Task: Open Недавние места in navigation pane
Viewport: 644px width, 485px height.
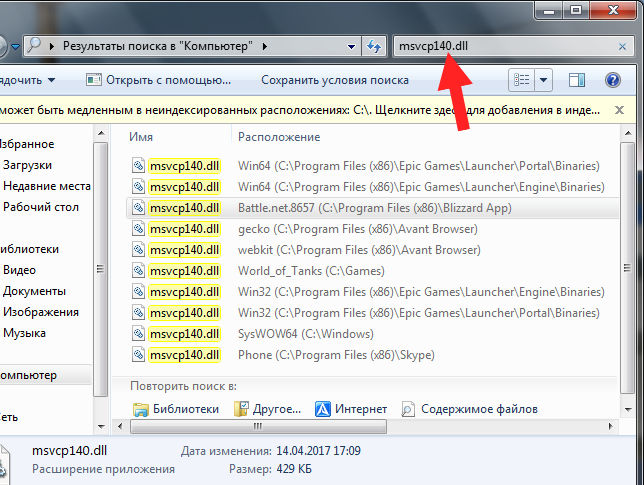Action: pos(47,186)
